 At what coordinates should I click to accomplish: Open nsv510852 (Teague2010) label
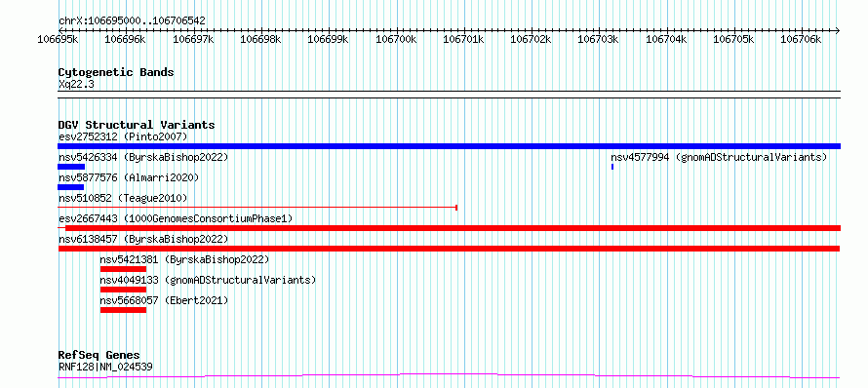point(123,198)
